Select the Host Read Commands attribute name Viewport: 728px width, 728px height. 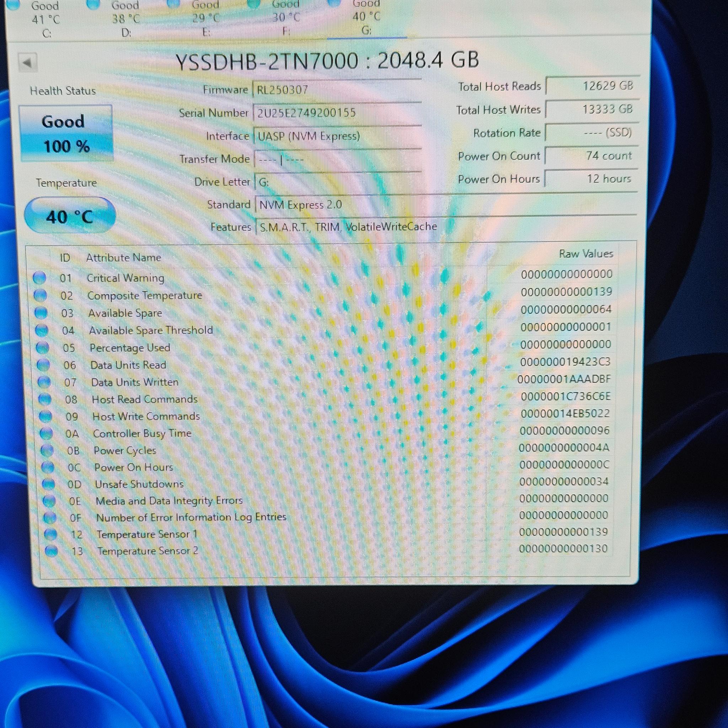point(145,400)
